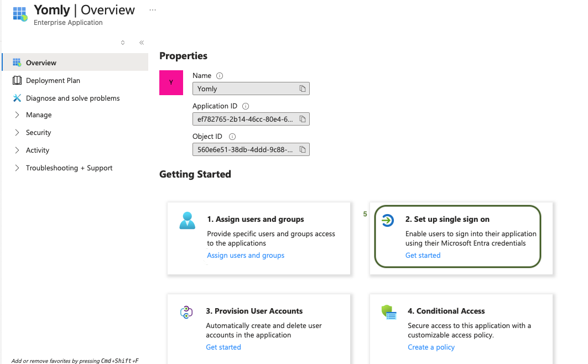Screen dimensions: 588x364
Task: Click the Assign users and groups link
Action: [246, 256]
